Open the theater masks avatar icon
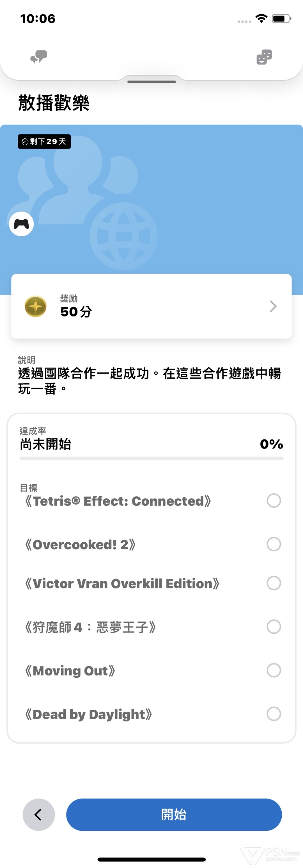The width and height of the screenshot is (303, 868). pyautogui.click(x=264, y=57)
